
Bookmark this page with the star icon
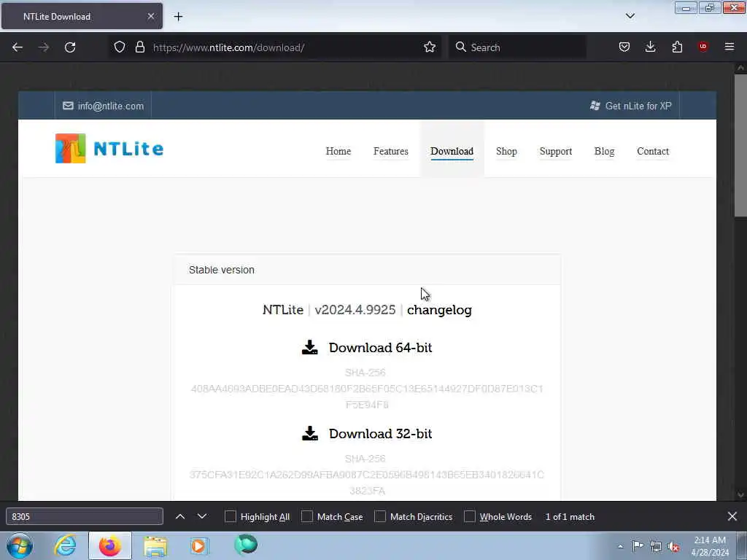point(430,47)
